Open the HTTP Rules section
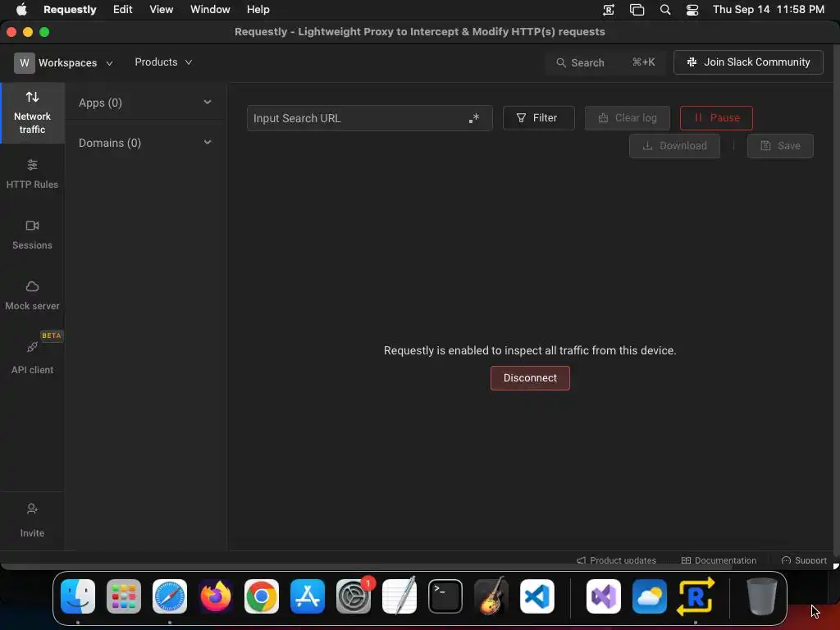Image resolution: width=840 pixels, height=630 pixels. 32,174
